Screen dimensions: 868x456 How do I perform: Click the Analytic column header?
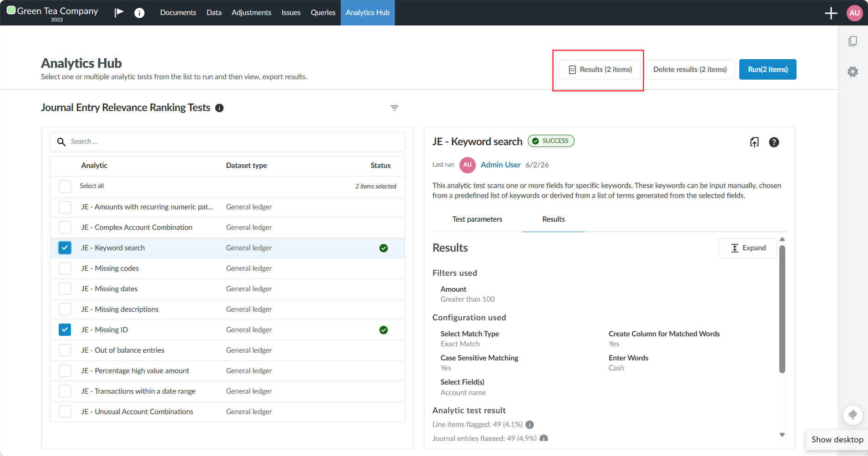pyautogui.click(x=94, y=166)
